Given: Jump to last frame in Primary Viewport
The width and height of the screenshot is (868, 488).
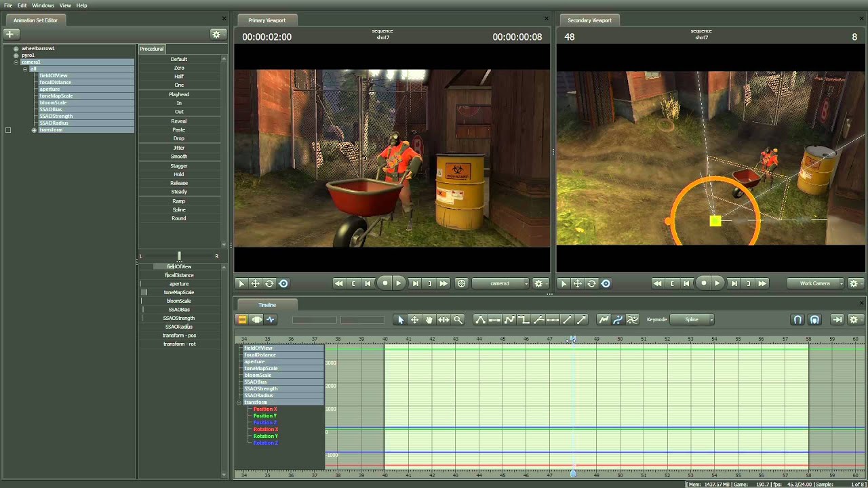Looking at the screenshot, I should (x=443, y=283).
